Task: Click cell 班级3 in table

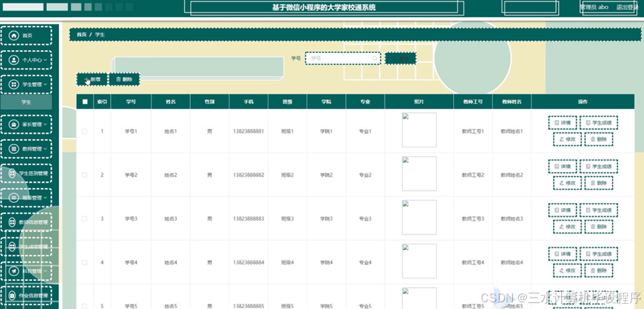Action: click(288, 219)
